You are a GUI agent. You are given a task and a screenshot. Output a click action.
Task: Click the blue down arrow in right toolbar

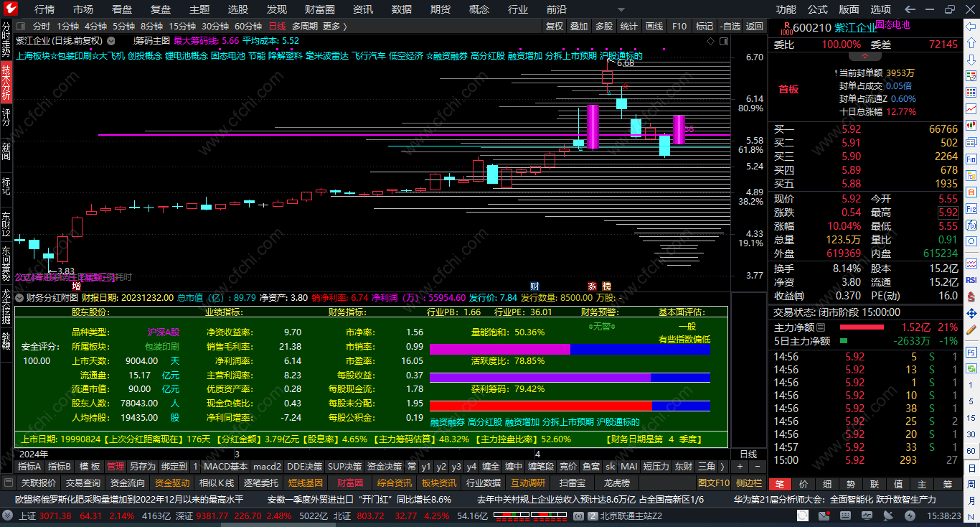coord(971,59)
